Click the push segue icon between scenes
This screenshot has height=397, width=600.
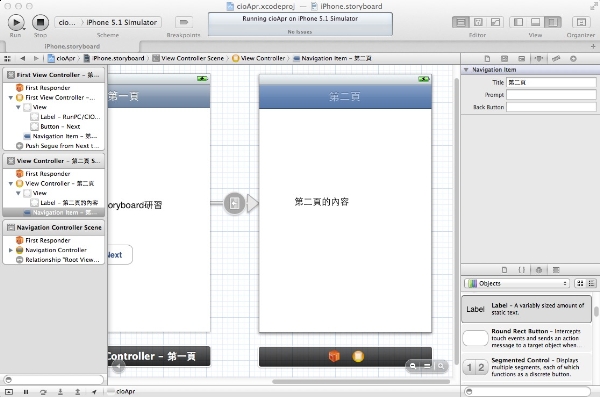pyautogui.click(x=234, y=203)
